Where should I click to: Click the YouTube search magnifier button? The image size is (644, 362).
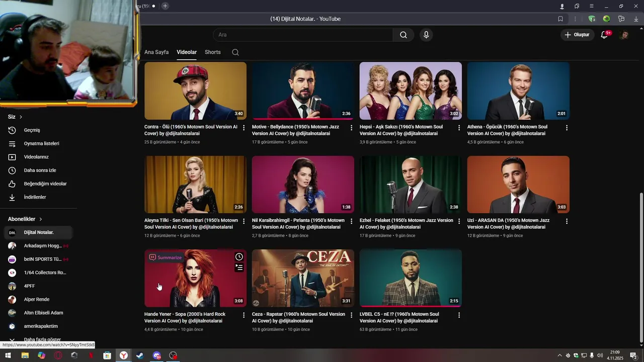click(404, 35)
